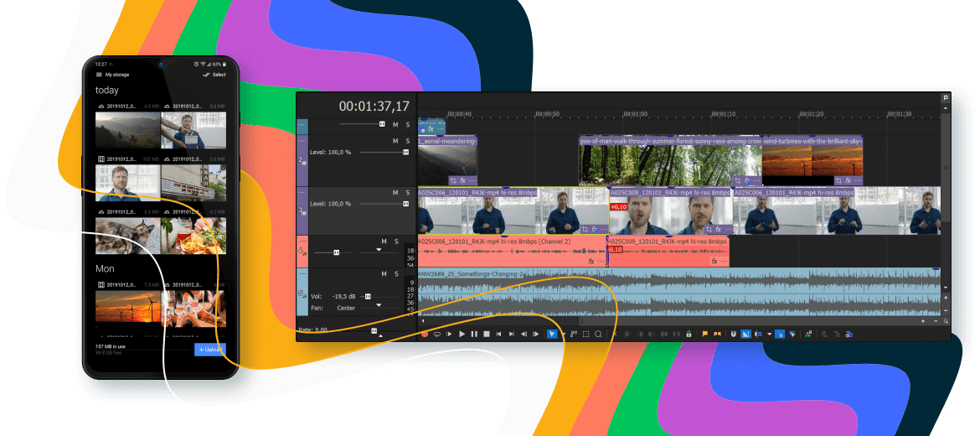This screenshot has width=980, height=436.
Task: Select the magnifier Zoom tool
Action: [598, 334]
